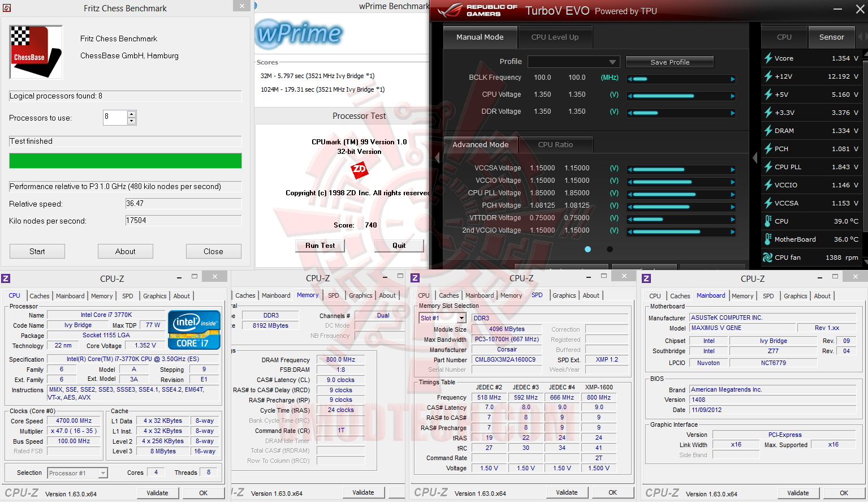Screen dimensions: 868x502
Task: Click OK in the CPU-Z SPD window
Action: point(612,492)
